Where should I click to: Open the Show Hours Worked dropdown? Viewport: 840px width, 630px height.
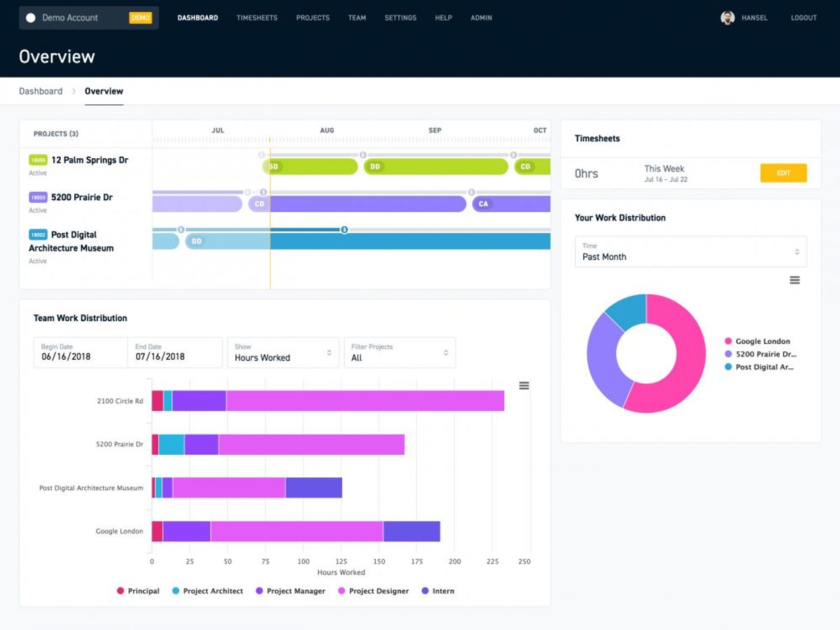tap(283, 353)
